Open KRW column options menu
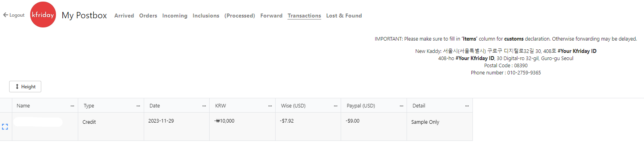644x156 pixels. [x=270, y=106]
